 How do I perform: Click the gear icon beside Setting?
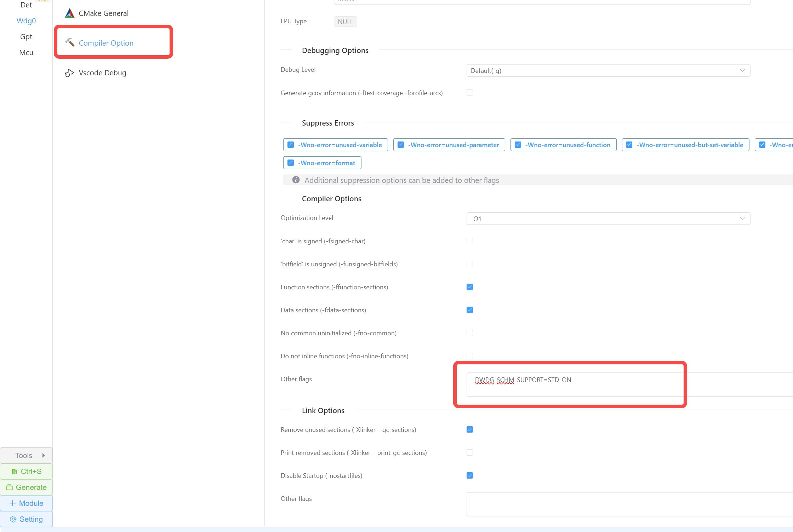click(13, 519)
